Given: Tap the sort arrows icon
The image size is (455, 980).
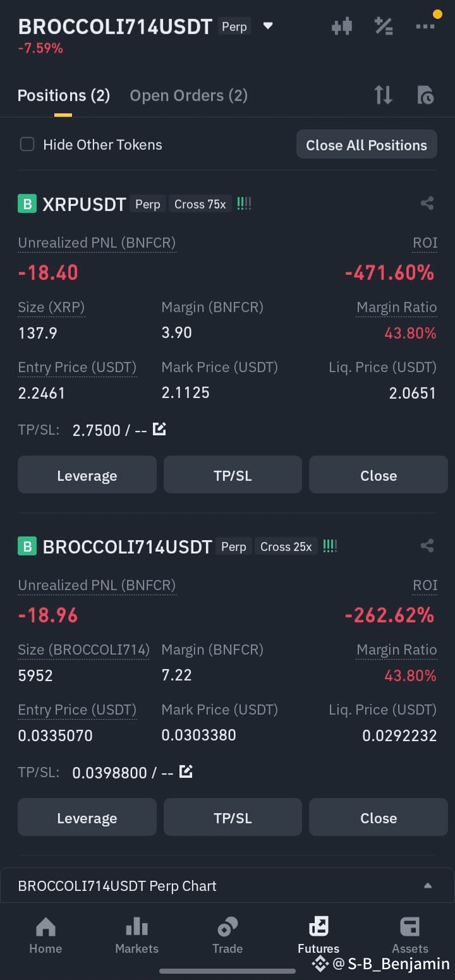Looking at the screenshot, I should point(383,95).
